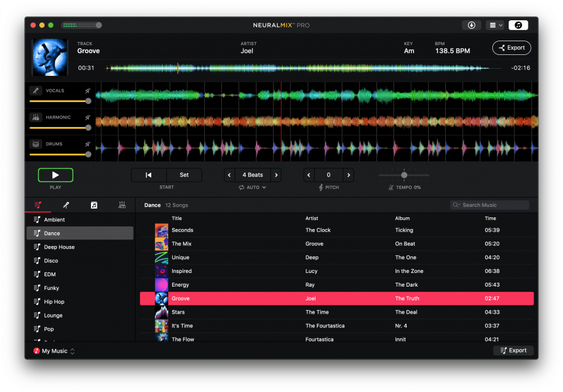Switch to the songs music note tab
The width and height of the screenshot is (563, 392).
(x=94, y=205)
